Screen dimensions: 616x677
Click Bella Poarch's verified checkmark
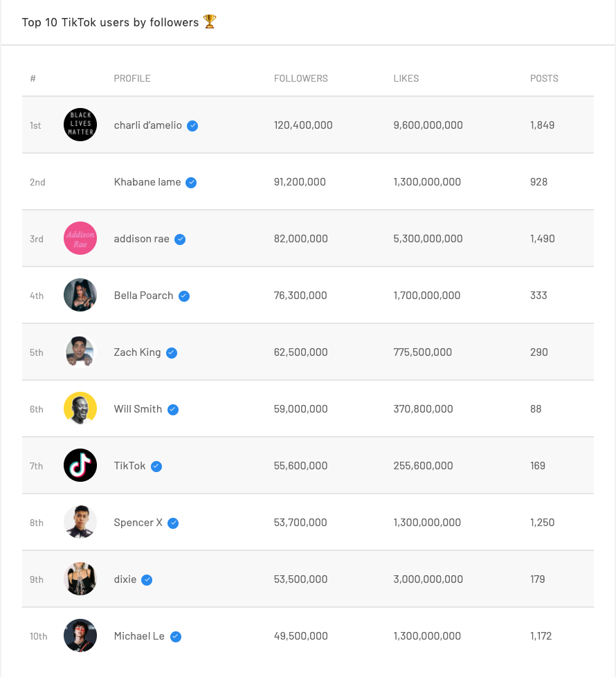tap(184, 296)
